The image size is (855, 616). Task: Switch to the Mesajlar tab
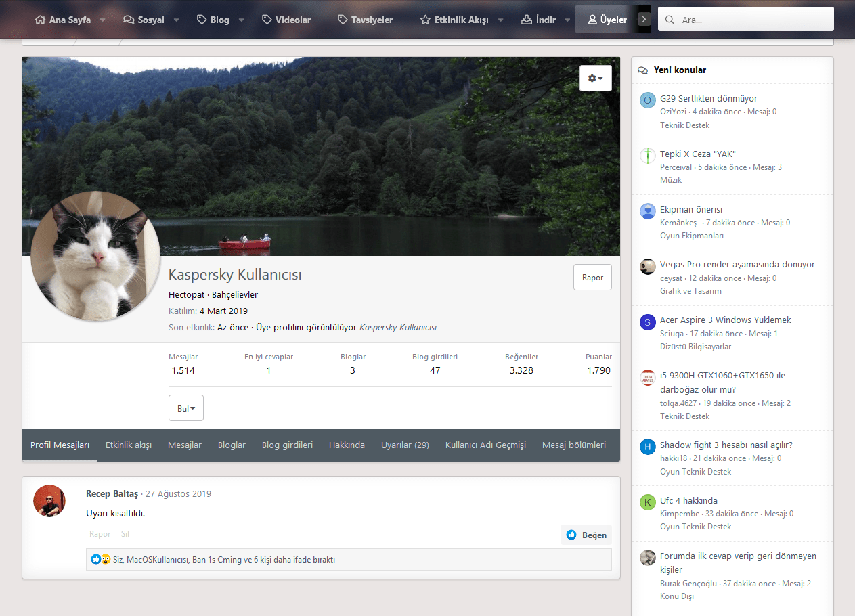185,445
